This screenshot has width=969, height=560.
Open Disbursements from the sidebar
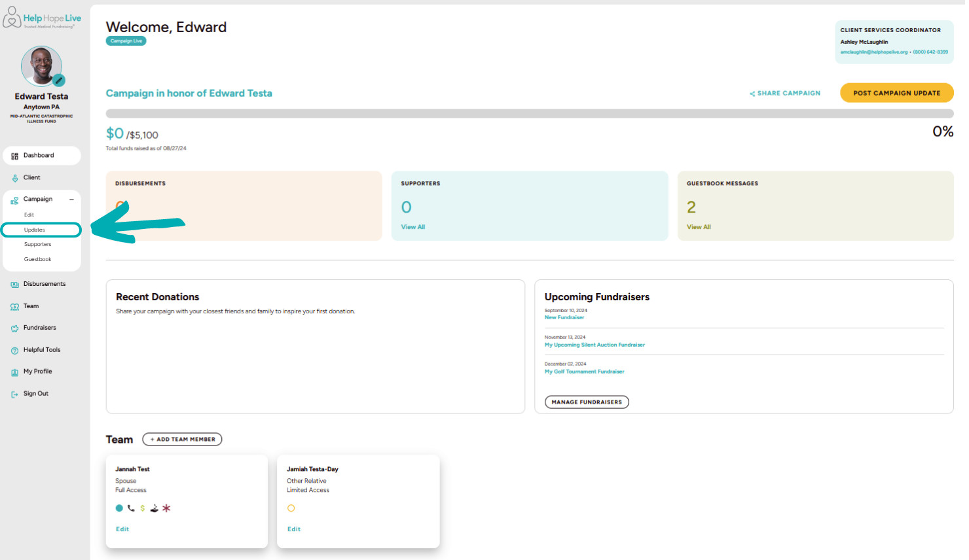(14, 284)
